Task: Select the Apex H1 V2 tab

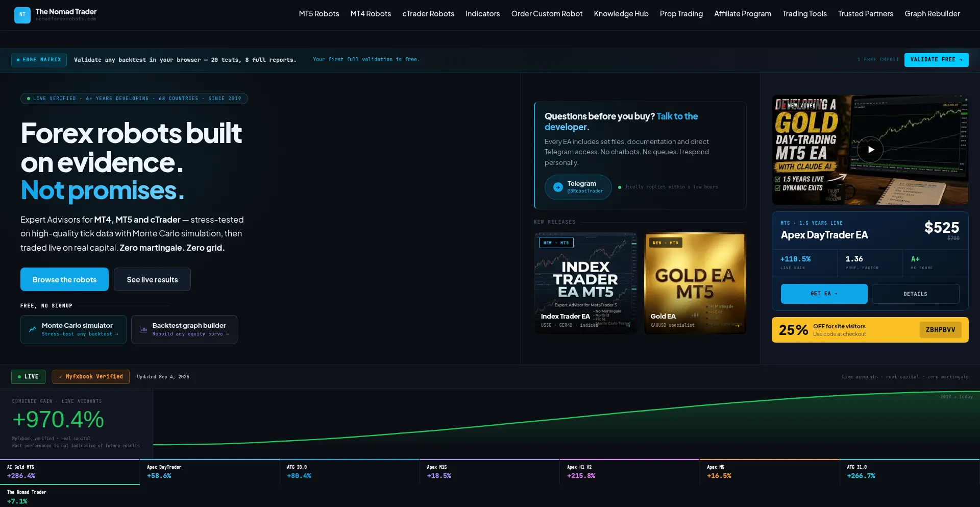Action: coord(630,472)
